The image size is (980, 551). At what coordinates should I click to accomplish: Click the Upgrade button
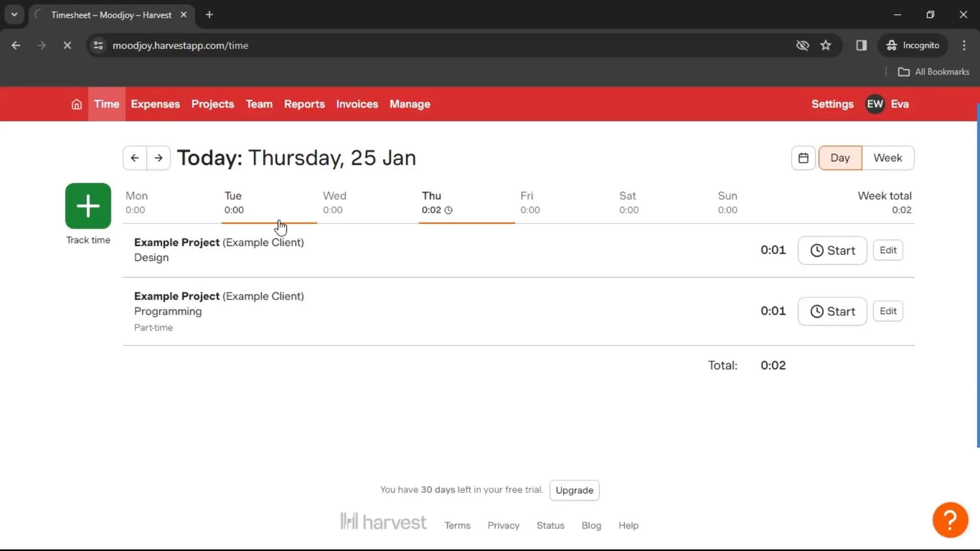pyautogui.click(x=574, y=490)
